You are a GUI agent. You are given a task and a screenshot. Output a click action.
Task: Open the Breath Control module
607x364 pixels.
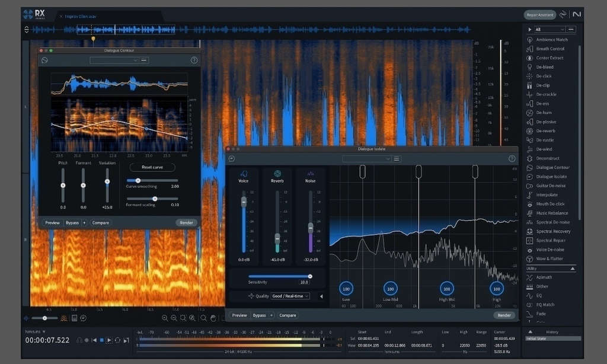pyautogui.click(x=545, y=49)
